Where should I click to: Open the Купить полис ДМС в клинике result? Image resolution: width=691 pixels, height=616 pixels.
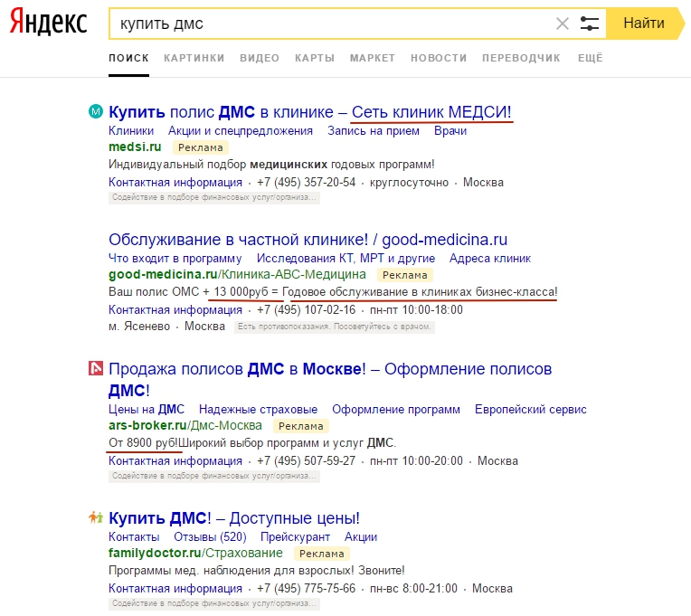point(310,112)
